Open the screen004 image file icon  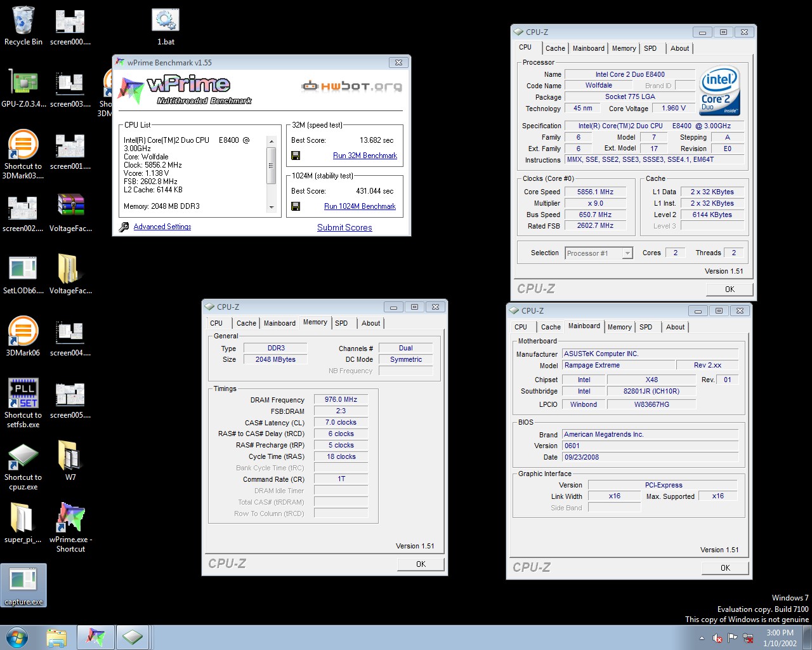(70, 337)
